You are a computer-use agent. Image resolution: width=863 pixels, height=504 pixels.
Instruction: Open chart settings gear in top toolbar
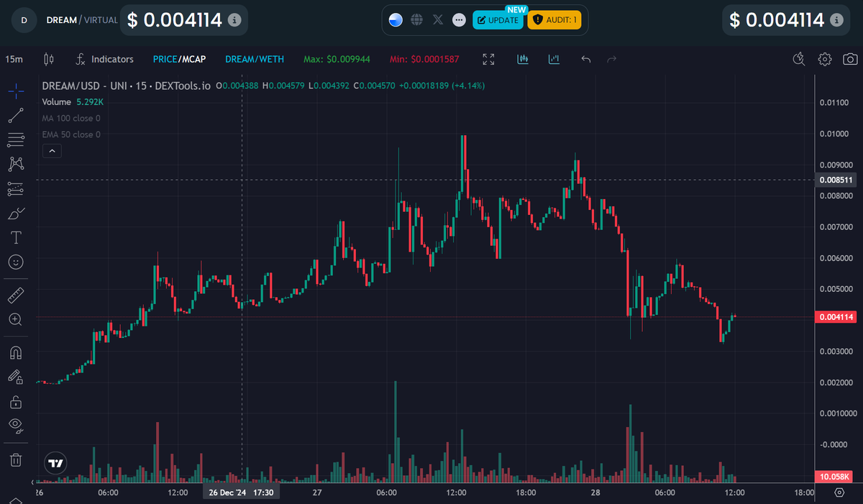click(825, 59)
